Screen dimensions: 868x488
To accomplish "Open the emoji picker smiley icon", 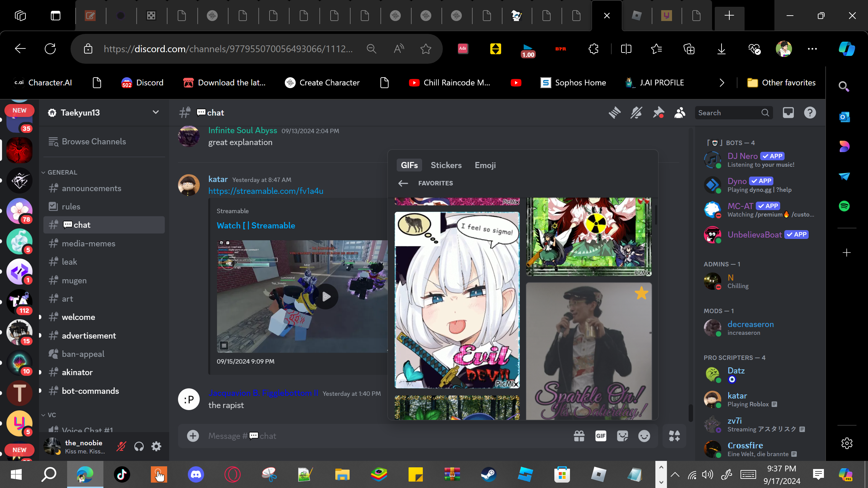I will (644, 436).
